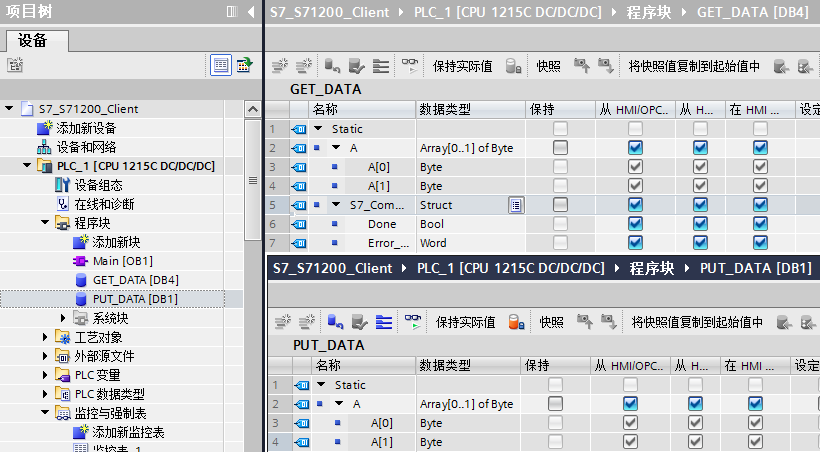Collapse array A in GET_DATA table
This screenshot has width=820, height=452.
[x=336, y=148]
